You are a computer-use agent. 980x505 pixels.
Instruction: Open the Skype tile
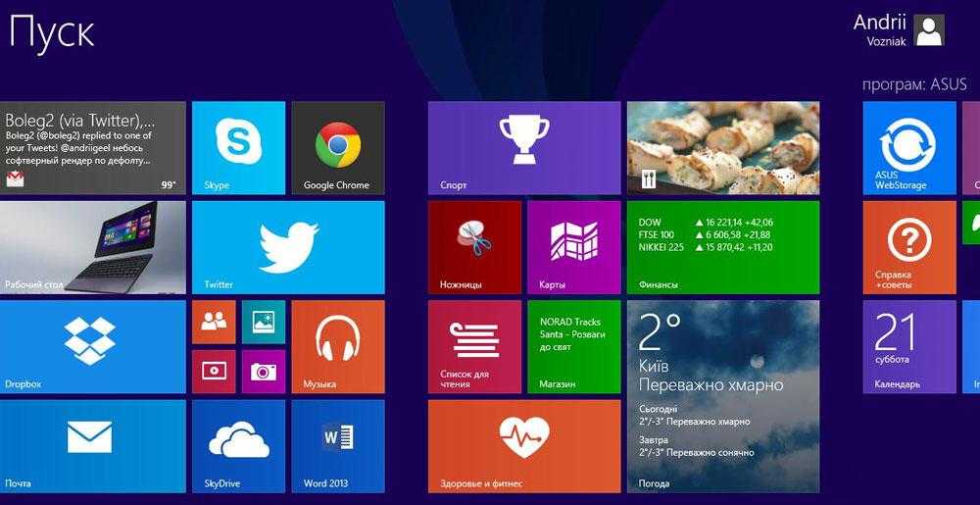coord(238,147)
